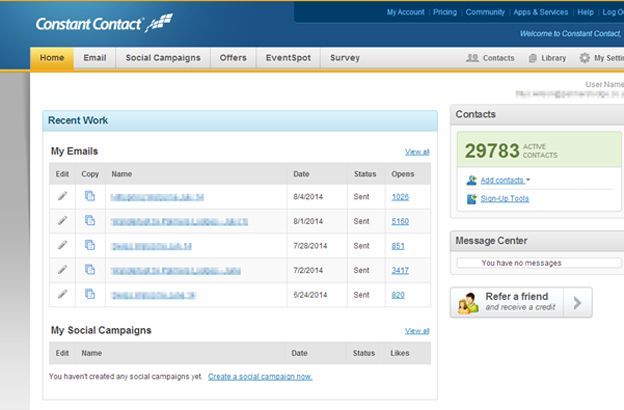The image size is (624, 410).
Task: Open the Pricing link
Action: point(445,12)
